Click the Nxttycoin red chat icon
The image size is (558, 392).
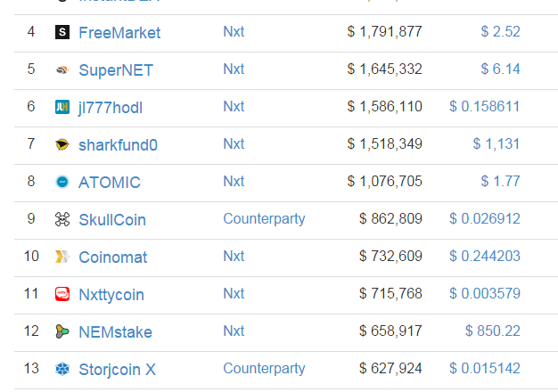coord(62,294)
